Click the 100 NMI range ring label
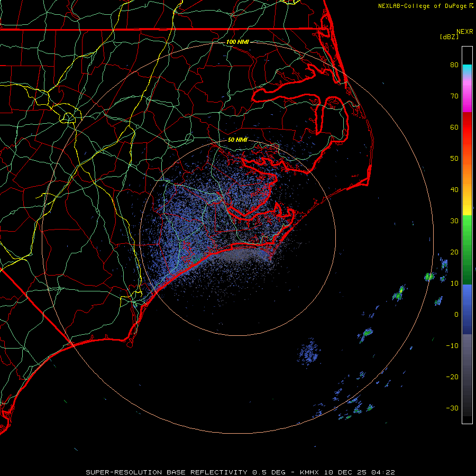The width and height of the screenshot is (476, 476). pyautogui.click(x=237, y=42)
